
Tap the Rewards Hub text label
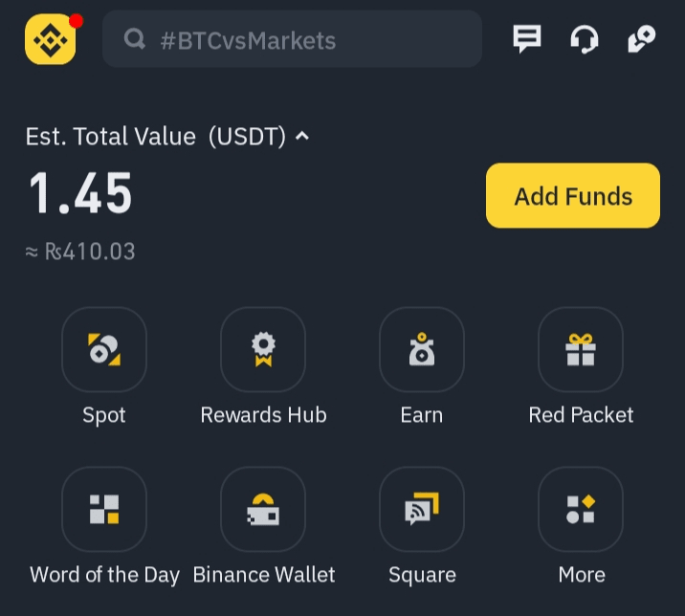(x=263, y=415)
